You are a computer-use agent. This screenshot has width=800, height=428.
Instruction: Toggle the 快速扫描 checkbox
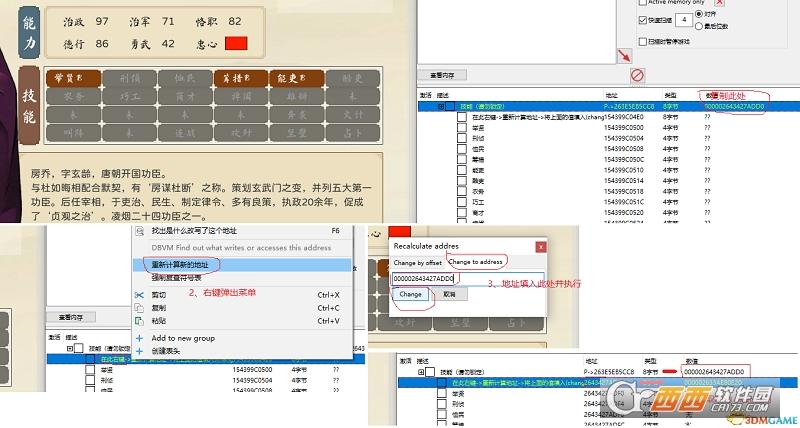tap(642, 20)
